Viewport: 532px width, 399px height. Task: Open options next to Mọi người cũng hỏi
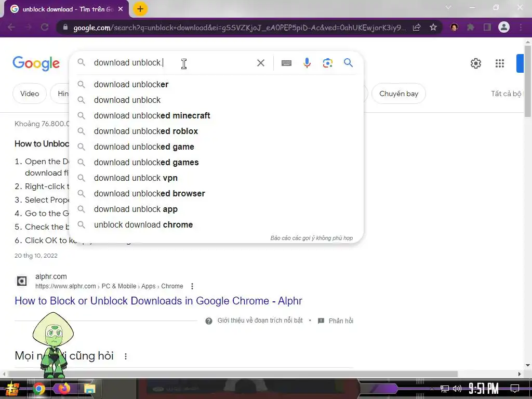(126, 356)
